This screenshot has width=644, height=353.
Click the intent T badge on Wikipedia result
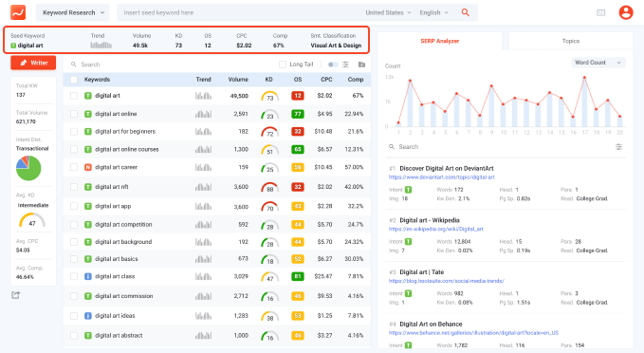point(408,242)
